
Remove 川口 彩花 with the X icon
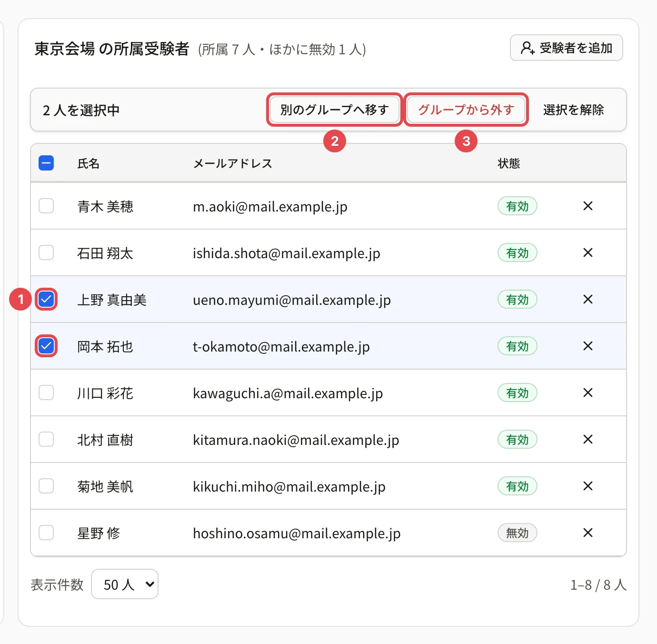[x=588, y=392]
